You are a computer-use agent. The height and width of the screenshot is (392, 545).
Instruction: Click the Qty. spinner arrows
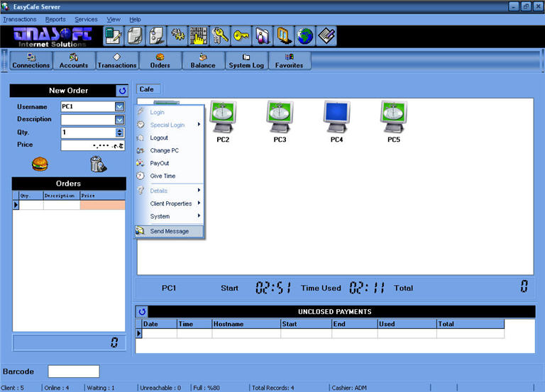[119, 133]
